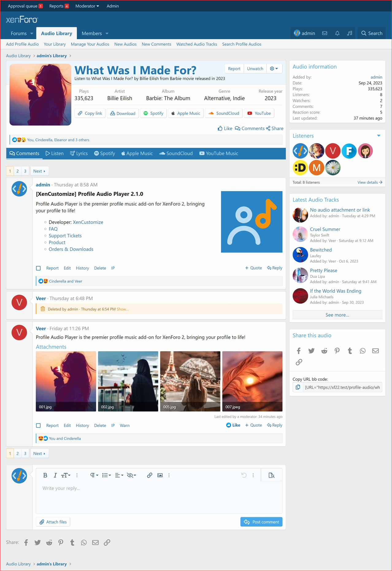The width and height of the screenshot is (392, 571).
Task: Expand the Moderator dropdown menu
Action: coord(87,6)
